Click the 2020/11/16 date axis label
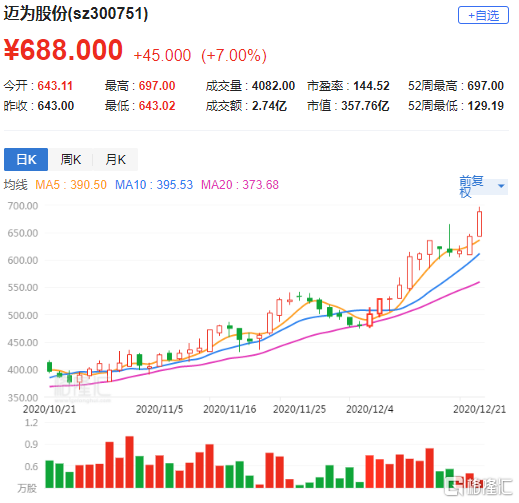 (230, 409)
